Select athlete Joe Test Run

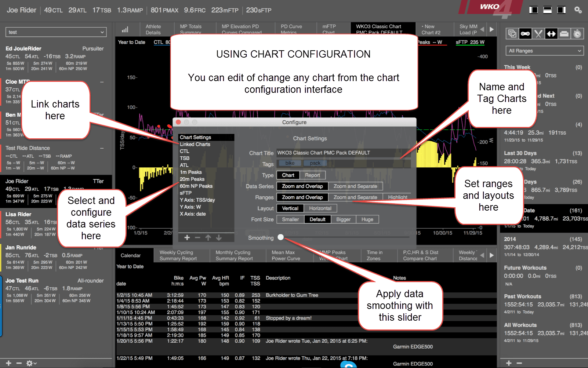coord(55,291)
